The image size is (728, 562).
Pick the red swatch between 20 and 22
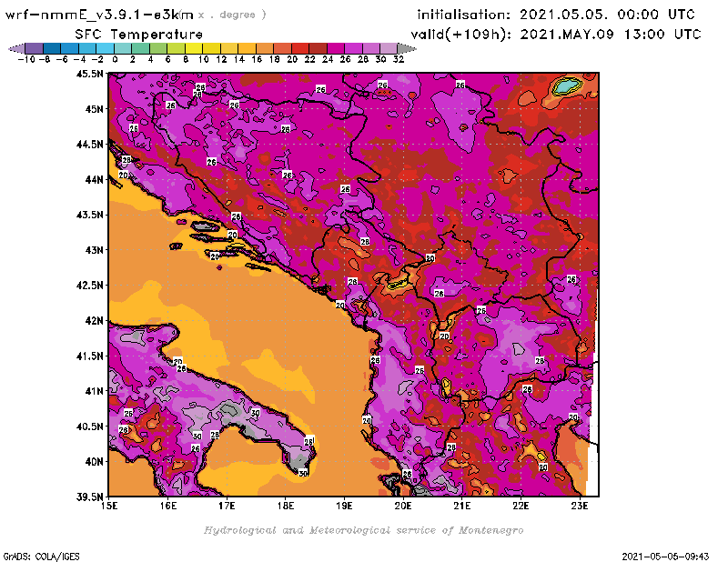coord(298,48)
